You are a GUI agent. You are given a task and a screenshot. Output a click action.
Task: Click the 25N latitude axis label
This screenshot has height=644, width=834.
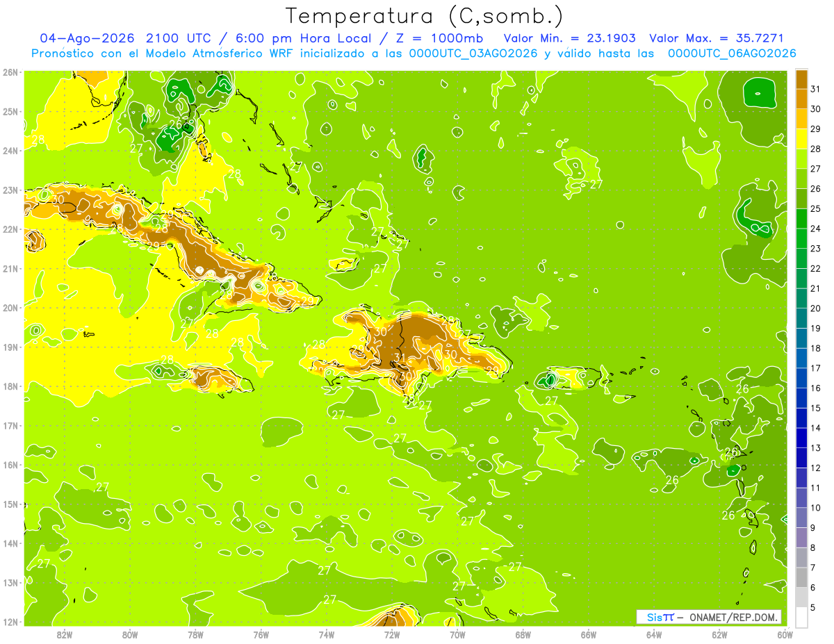coord(10,111)
